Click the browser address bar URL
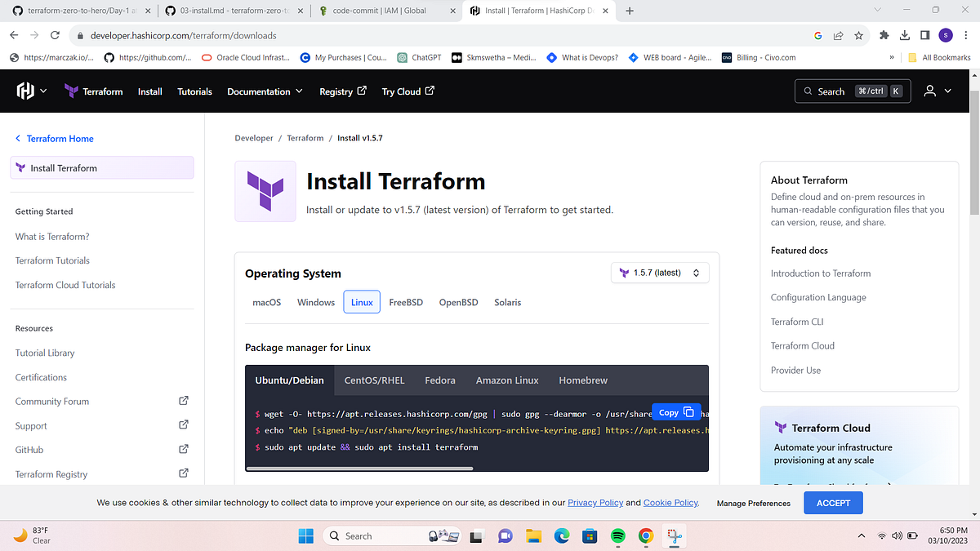Viewport: 980px width, 551px height. coord(183,36)
